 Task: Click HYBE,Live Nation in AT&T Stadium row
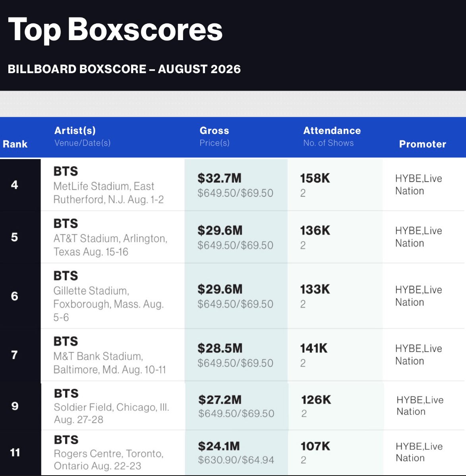pyautogui.click(x=418, y=237)
